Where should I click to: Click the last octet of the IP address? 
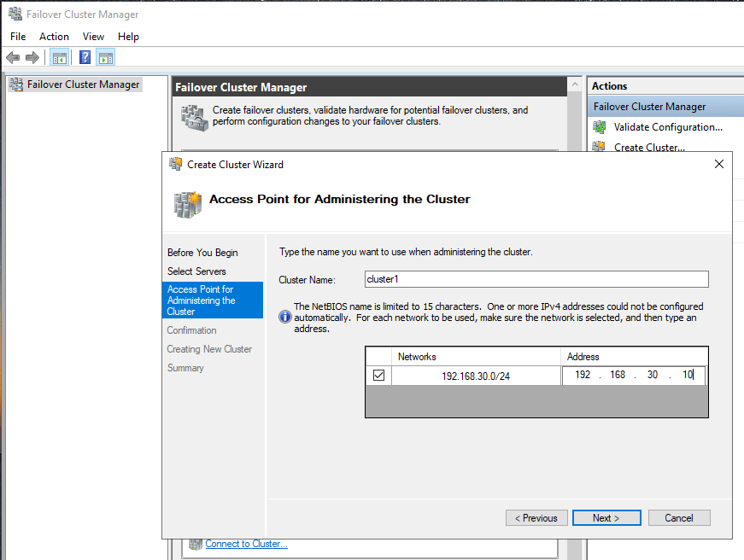pos(687,375)
